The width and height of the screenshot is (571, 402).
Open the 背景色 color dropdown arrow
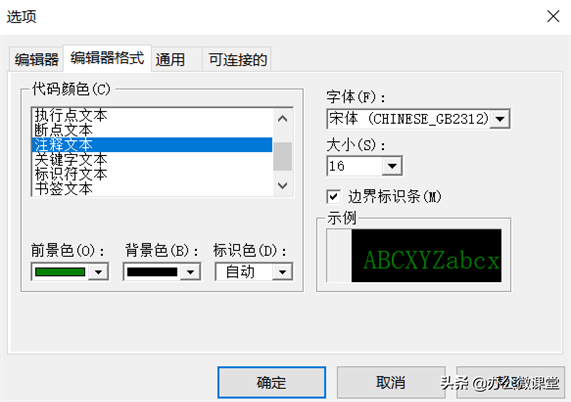(x=190, y=272)
